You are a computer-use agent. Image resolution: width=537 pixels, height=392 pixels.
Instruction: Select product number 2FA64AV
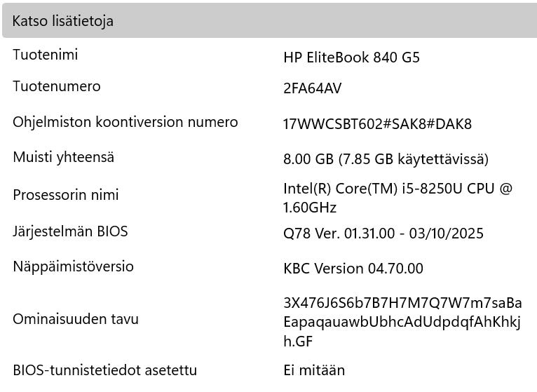pos(313,88)
